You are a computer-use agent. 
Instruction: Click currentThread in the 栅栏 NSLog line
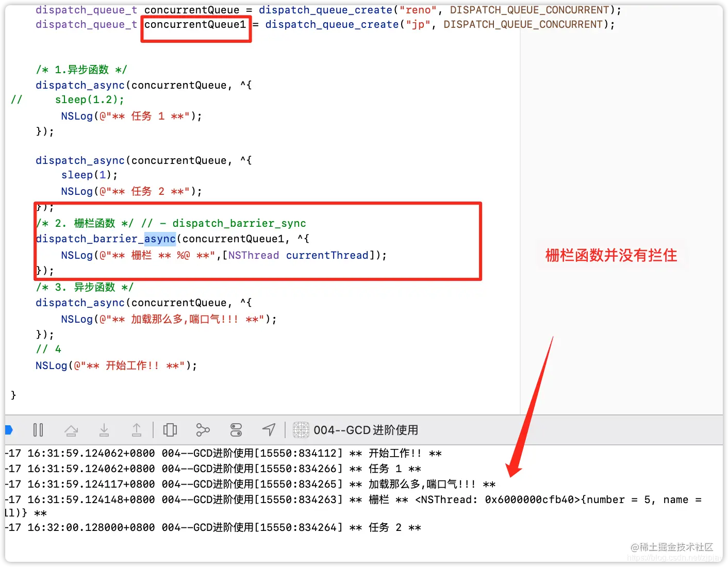pos(327,255)
